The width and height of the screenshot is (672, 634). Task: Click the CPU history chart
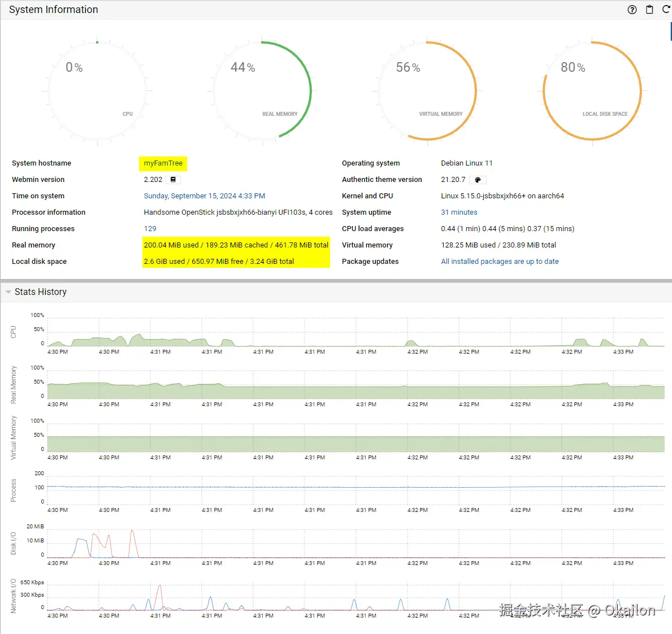(x=356, y=333)
